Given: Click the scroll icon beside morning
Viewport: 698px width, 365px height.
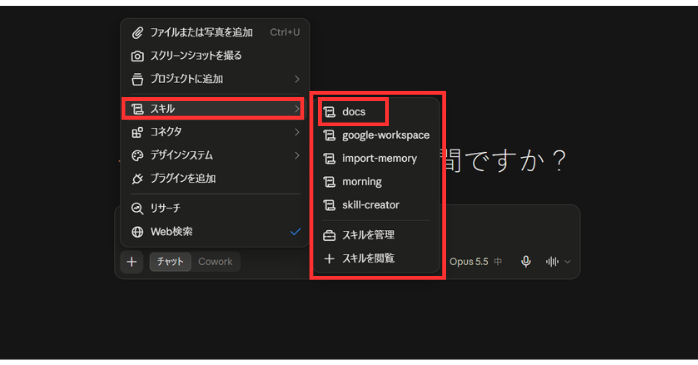Looking at the screenshot, I should [329, 182].
